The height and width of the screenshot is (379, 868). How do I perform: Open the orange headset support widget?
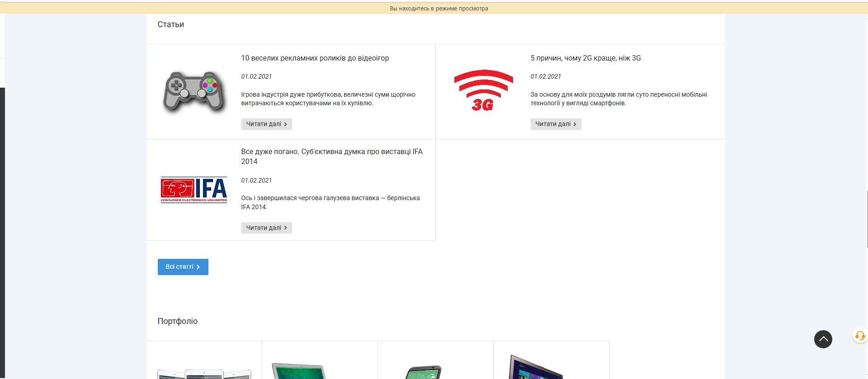(860, 336)
